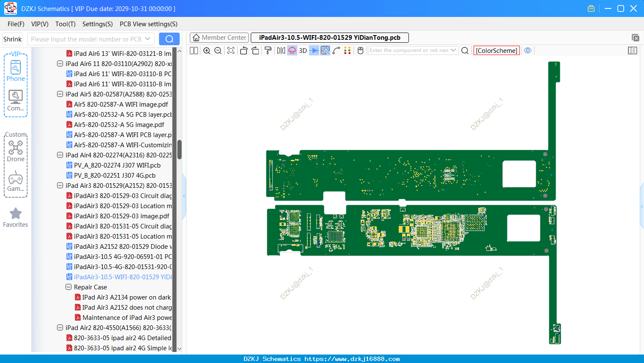Click the Shrink button
Screen dimensions: 644x363
click(x=13, y=39)
